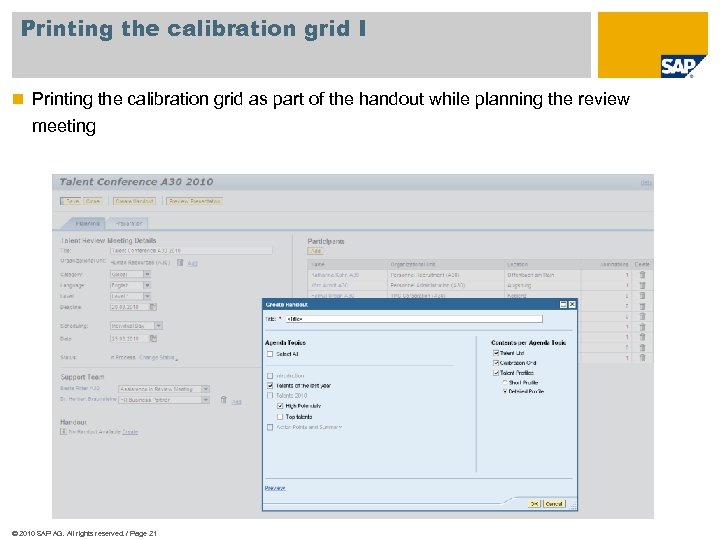Viewport: 720px width, 540px height.
Task: Delete the participant located in Offenbach am Main
Action: coord(642,275)
